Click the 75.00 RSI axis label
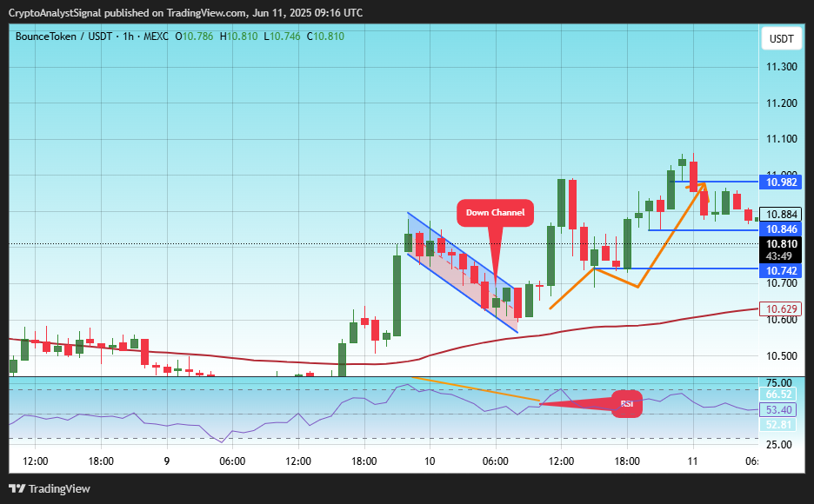814x504 pixels. [778, 383]
